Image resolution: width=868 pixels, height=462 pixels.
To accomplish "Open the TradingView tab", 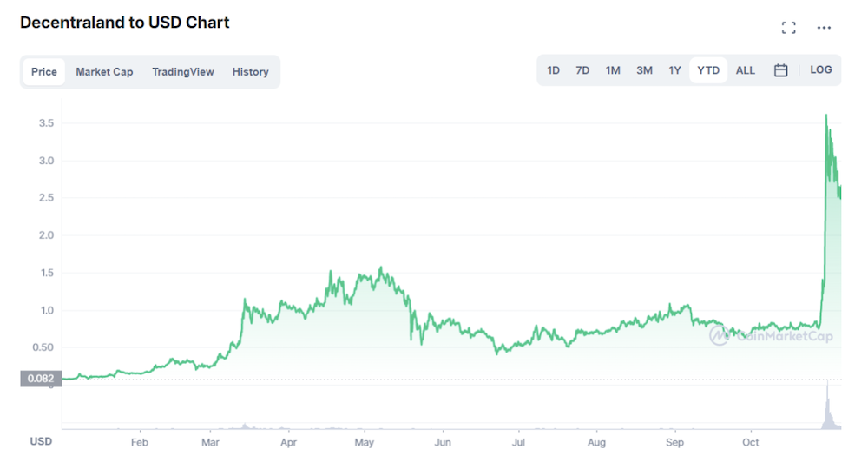I will pyautogui.click(x=182, y=72).
